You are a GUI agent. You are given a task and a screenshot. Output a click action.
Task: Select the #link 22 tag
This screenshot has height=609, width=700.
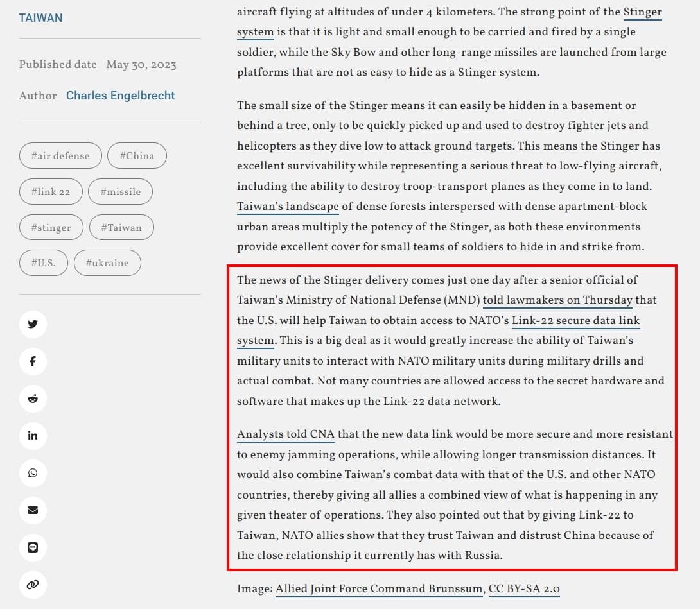[51, 192]
